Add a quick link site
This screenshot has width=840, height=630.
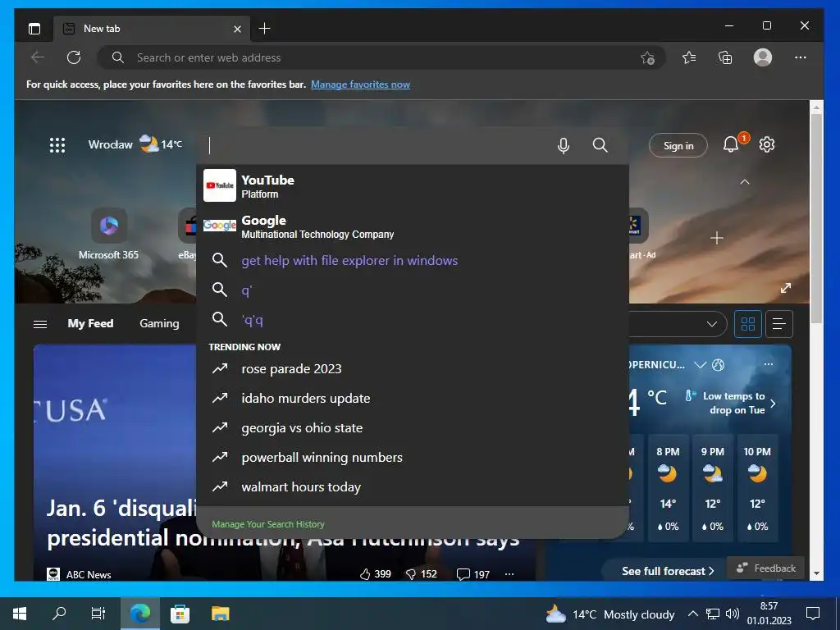coord(717,238)
